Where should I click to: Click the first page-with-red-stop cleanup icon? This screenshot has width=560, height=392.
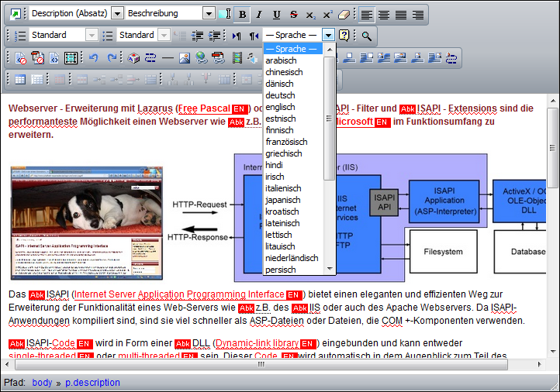pyautogui.click(x=21, y=58)
